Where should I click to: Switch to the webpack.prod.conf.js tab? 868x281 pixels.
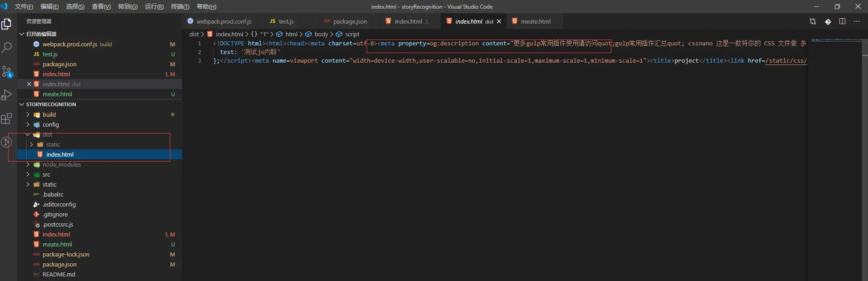pos(223,21)
